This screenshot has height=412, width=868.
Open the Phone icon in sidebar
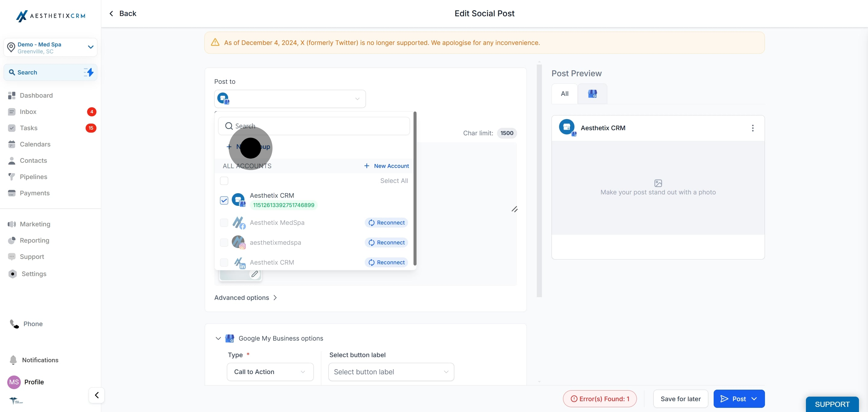(14, 324)
